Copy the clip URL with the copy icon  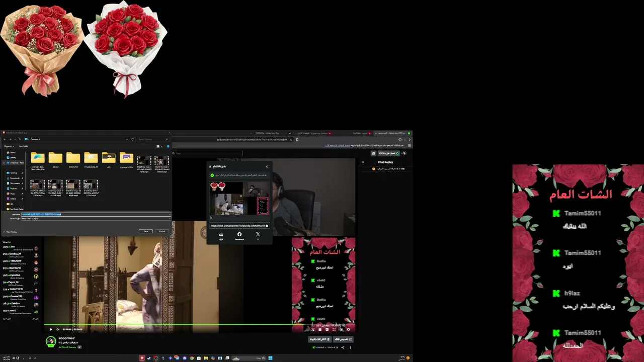click(x=267, y=226)
